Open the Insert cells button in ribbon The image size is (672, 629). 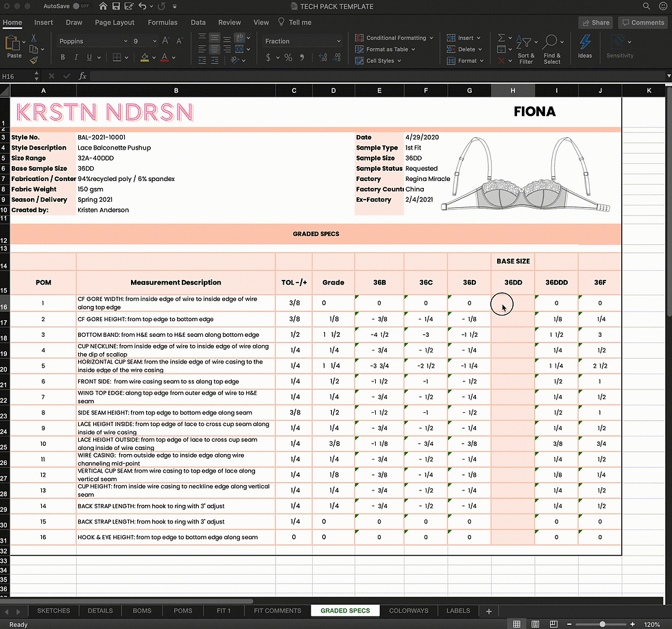tap(464, 38)
